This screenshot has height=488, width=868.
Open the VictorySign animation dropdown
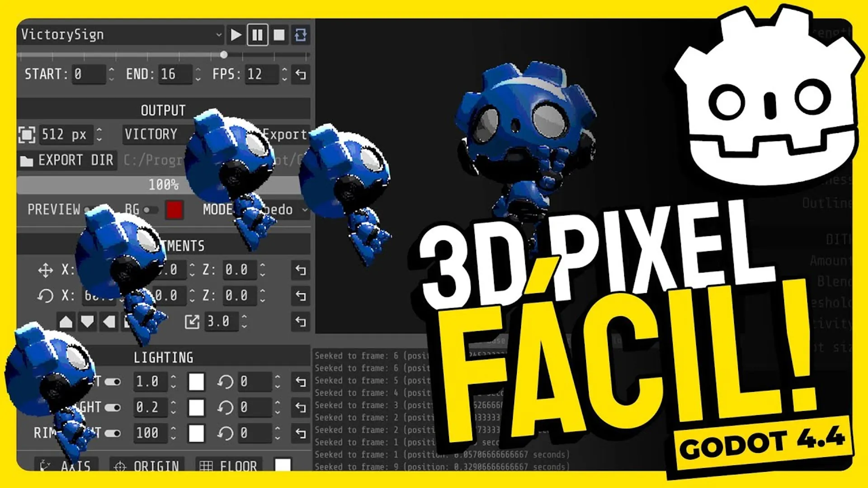[121, 35]
